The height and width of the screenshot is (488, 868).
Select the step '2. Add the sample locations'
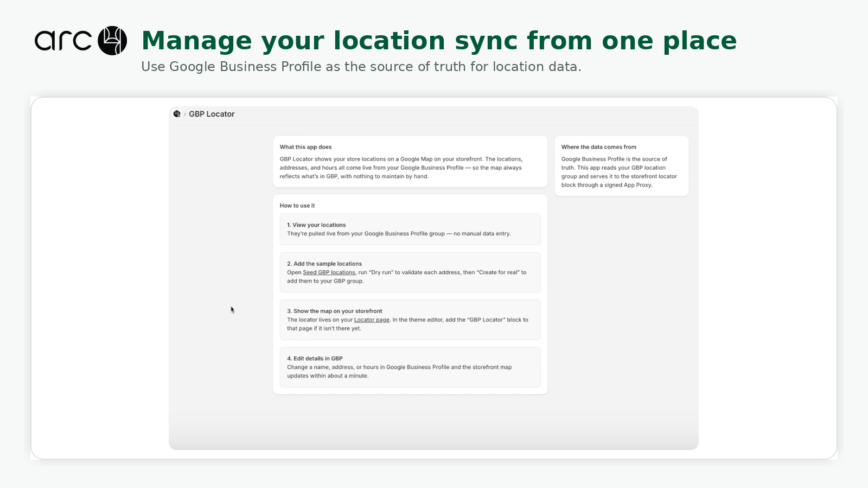[x=410, y=272]
